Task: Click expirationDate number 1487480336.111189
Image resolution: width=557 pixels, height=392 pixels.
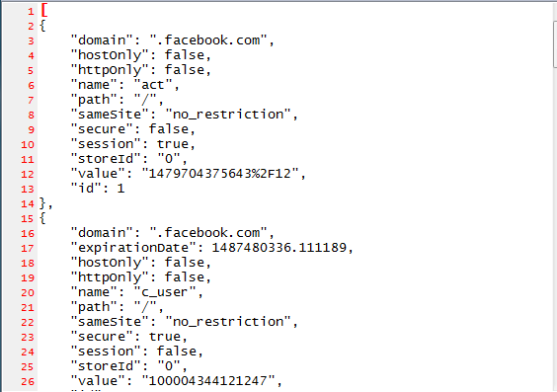Action: point(278,248)
